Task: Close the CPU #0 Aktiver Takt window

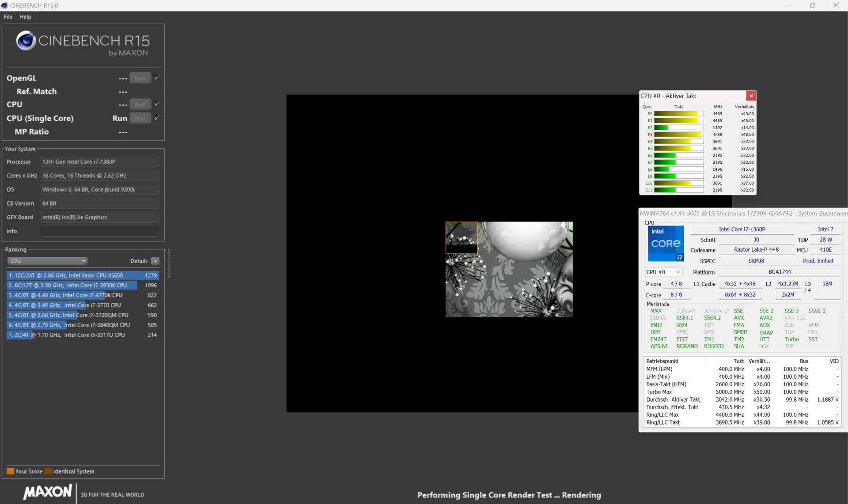Action: click(751, 96)
